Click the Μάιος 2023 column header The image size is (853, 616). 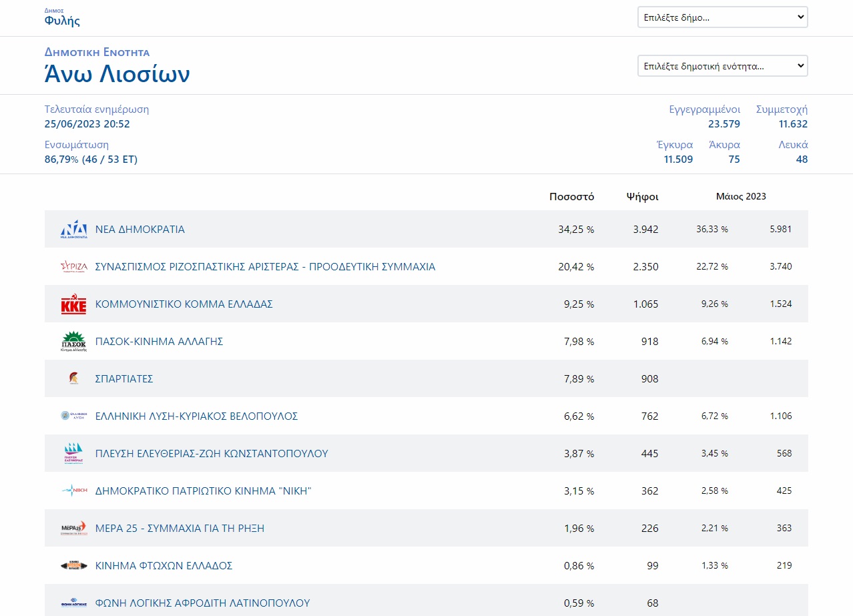point(741,197)
